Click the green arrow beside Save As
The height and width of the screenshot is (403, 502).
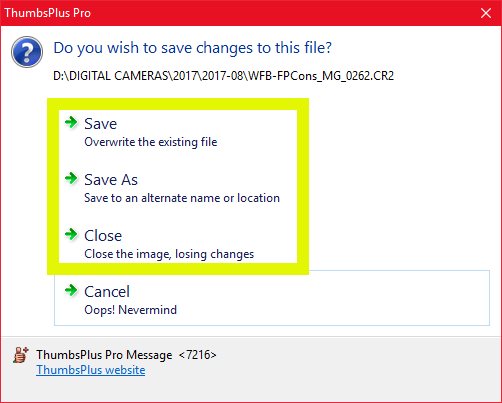[71, 178]
